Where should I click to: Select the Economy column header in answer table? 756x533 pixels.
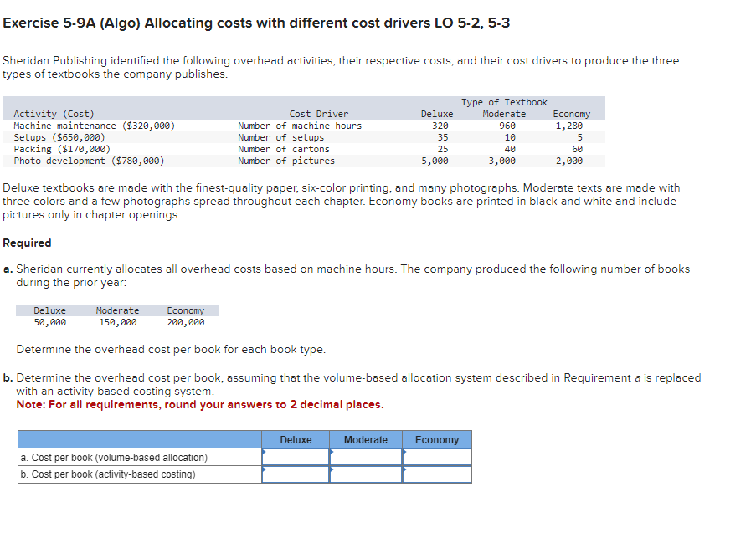pos(436,439)
